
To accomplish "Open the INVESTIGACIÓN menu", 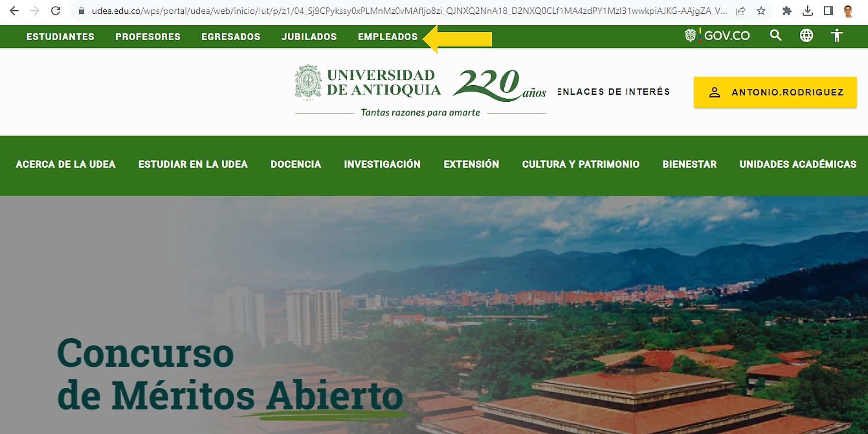I will (x=382, y=164).
